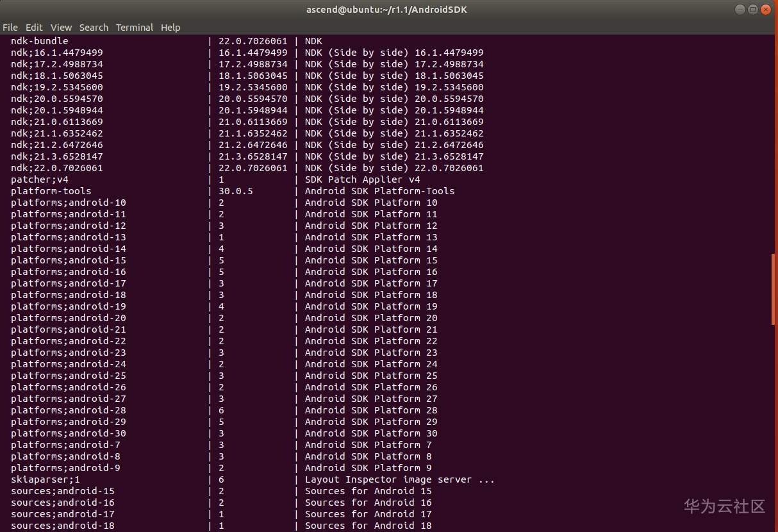Maximize the terminal window
This screenshot has height=532, width=778.
753,10
